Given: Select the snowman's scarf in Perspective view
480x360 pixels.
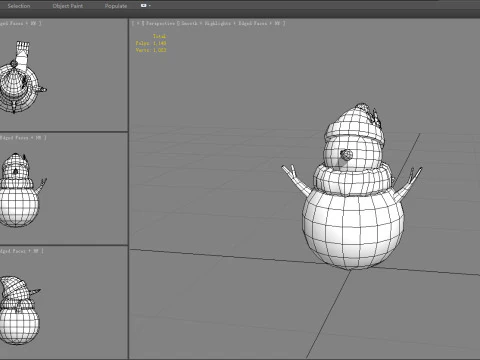Looking at the screenshot, I should pyautogui.click(x=352, y=182).
